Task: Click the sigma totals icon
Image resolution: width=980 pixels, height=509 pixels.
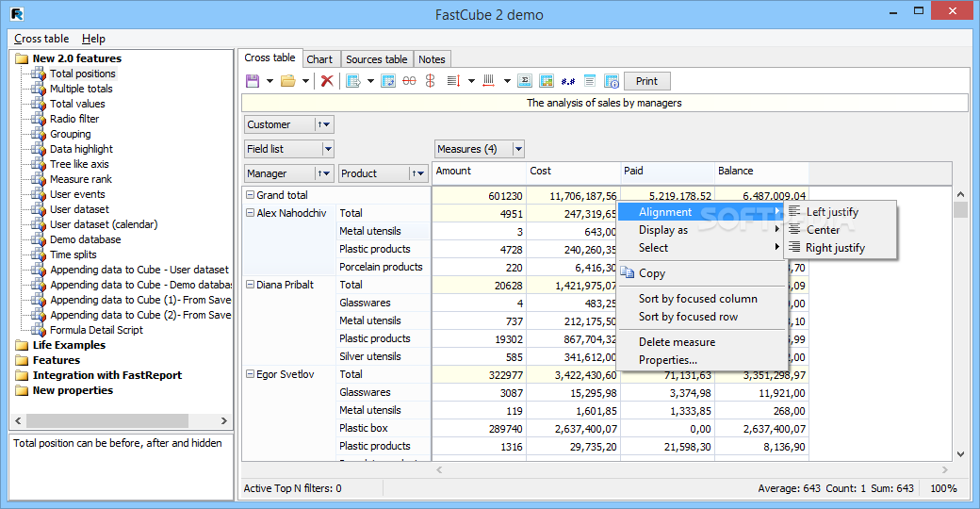Action: (x=525, y=81)
